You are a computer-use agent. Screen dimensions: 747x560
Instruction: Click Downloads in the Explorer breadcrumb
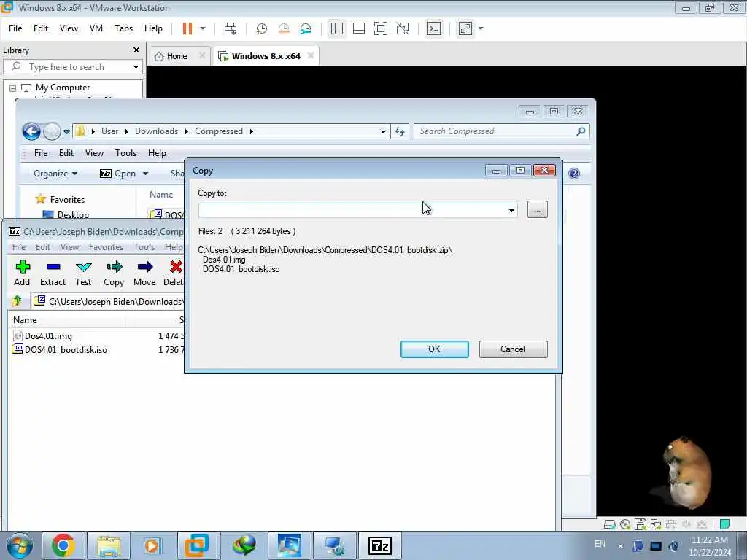156,131
